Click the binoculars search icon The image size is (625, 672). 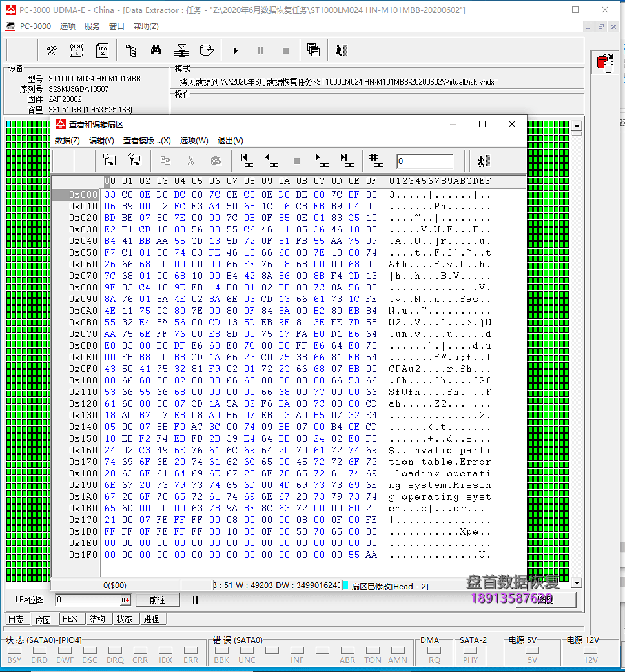click(156, 50)
